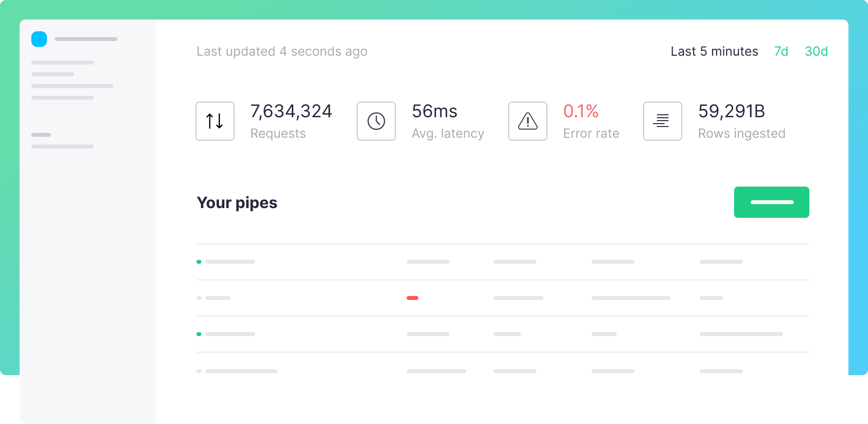The height and width of the screenshot is (424, 868).
Task: Click the Error rate label
Action: [x=591, y=133]
